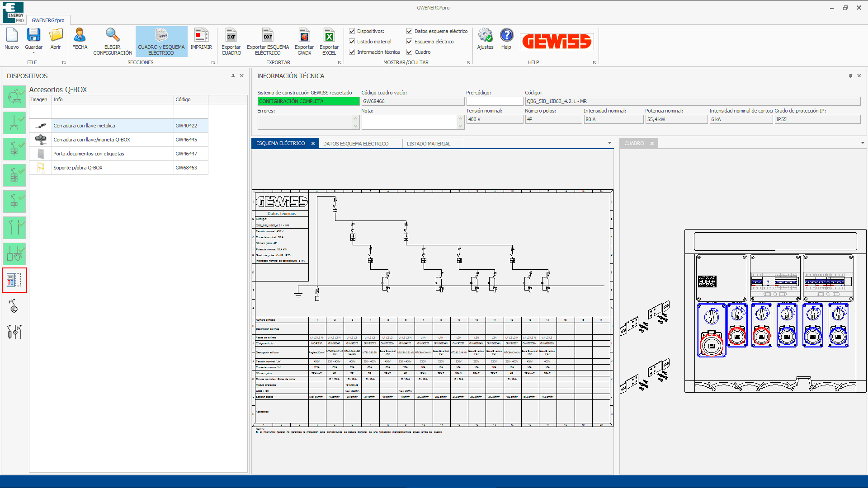Viewport: 868px width, 488px height.
Task: Switch to DATOS ESQUEMA ELÉCTRICO tab
Action: point(356,144)
